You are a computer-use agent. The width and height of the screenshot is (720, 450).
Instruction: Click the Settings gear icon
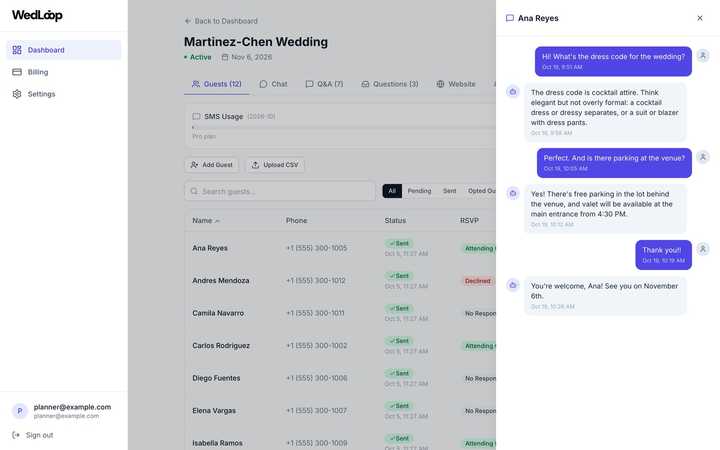coord(17,94)
